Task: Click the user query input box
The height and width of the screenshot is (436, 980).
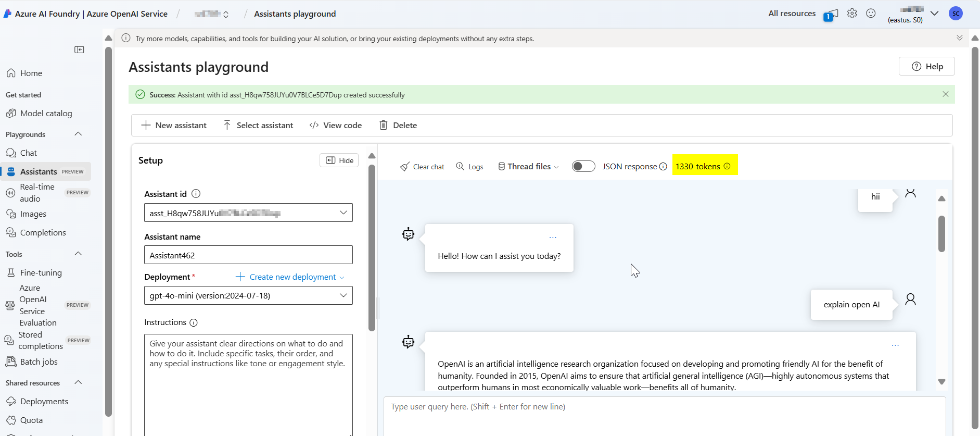Action: pos(665,416)
